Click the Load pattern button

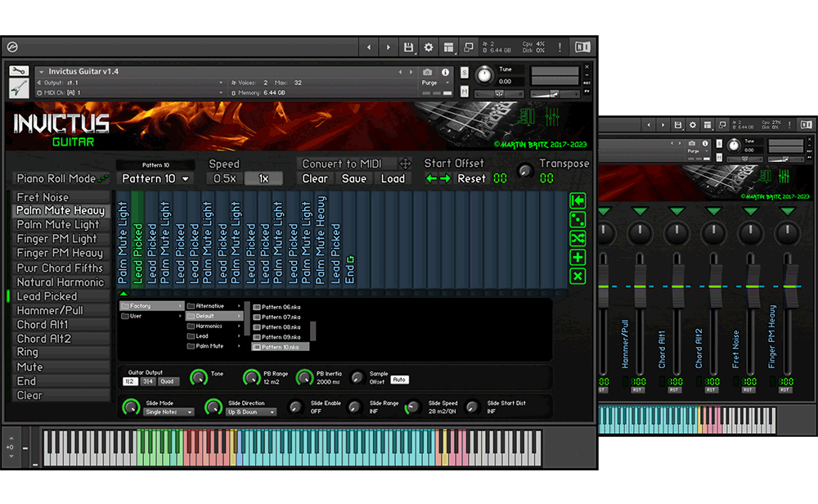[x=393, y=178]
